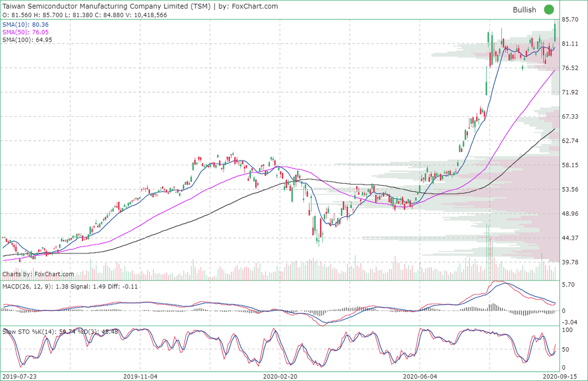Click the 48.96 price axis label
This screenshot has height=381, width=588.
pyautogui.click(x=570, y=214)
